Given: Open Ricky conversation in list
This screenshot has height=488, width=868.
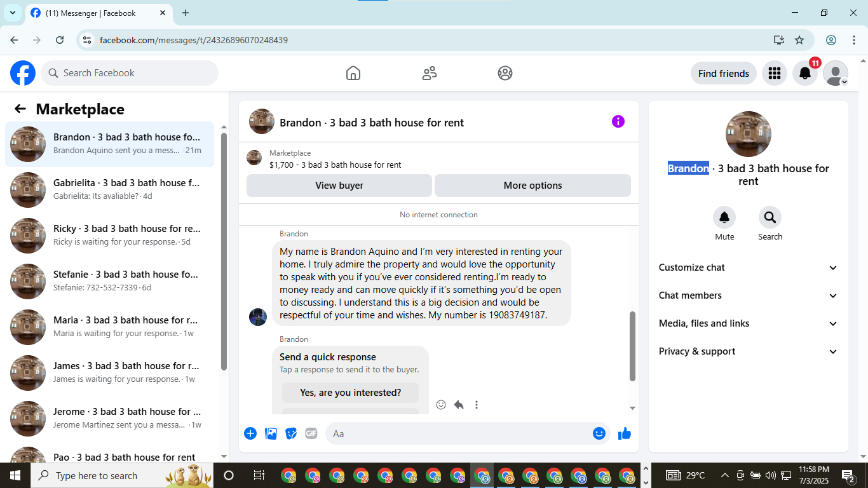Looking at the screenshot, I should point(110,236).
